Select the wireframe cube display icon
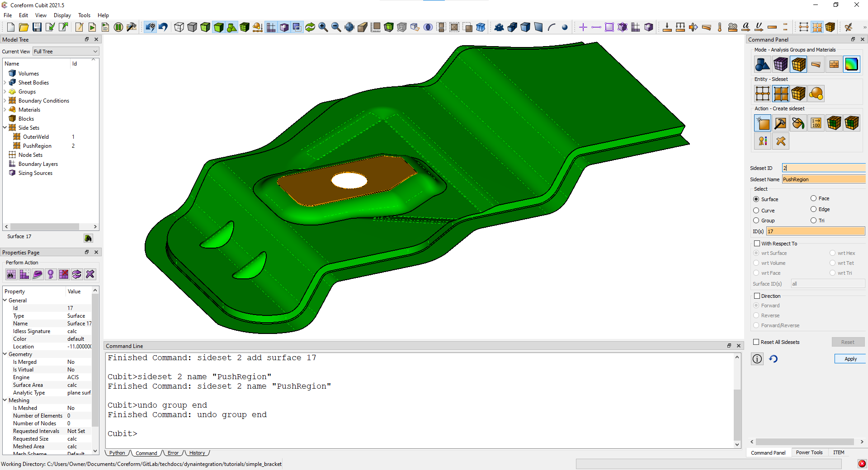Viewport: 868px width, 470px height. [x=179, y=27]
